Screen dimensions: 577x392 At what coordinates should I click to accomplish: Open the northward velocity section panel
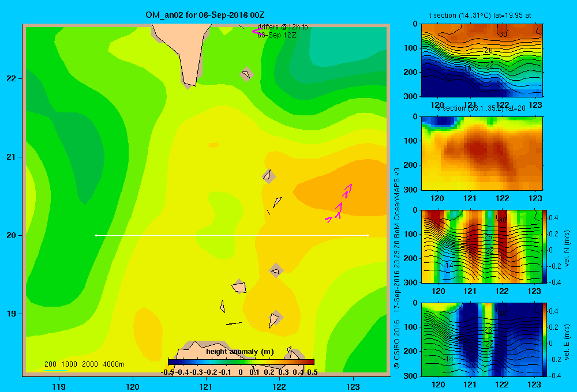tap(482, 246)
